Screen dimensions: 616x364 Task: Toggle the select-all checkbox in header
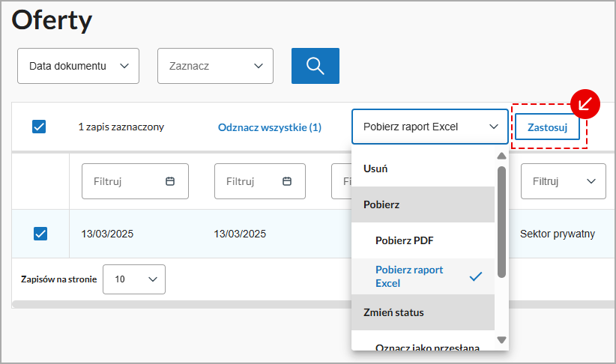(x=40, y=127)
